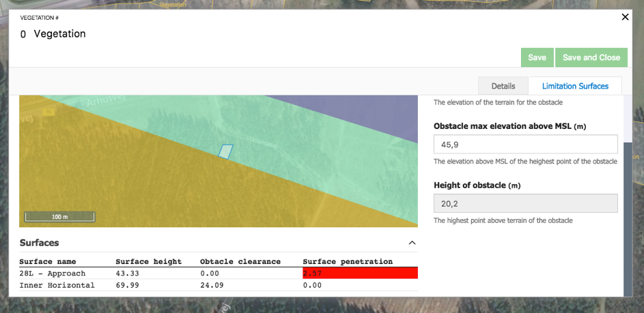Collapse the Surfaces section chevron
Screen dimensions: 644x313
(x=412, y=243)
